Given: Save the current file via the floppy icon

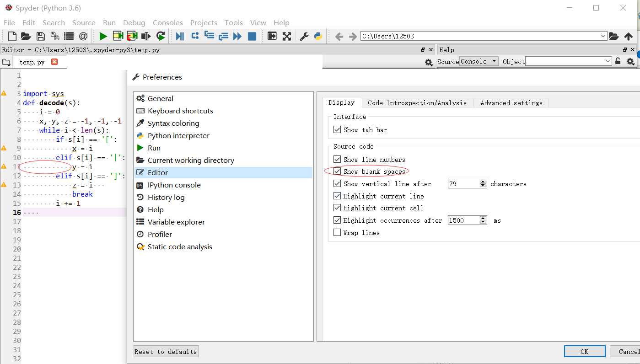Looking at the screenshot, I should tap(40, 36).
